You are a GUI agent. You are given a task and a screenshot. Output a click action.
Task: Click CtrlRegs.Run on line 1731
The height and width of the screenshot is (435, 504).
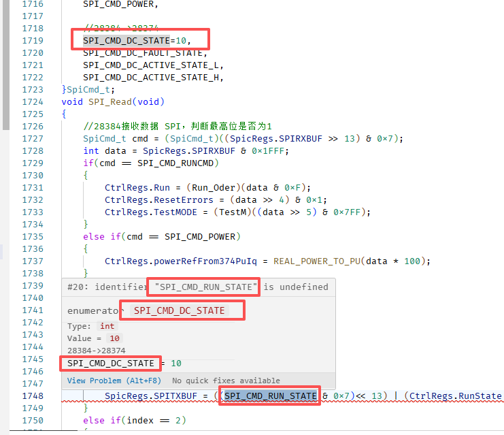tap(137, 188)
